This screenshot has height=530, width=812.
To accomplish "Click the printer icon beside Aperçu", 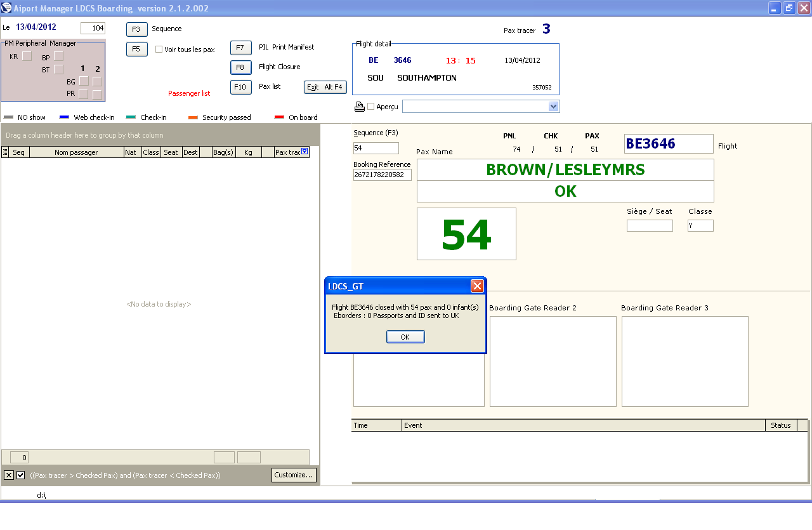I will 359,107.
